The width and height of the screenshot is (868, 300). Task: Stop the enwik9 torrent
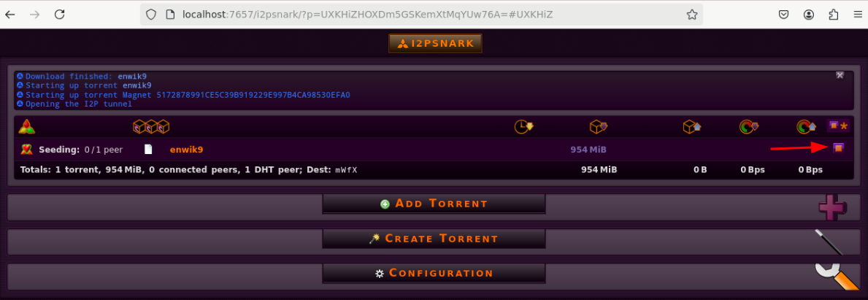(x=839, y=147)
